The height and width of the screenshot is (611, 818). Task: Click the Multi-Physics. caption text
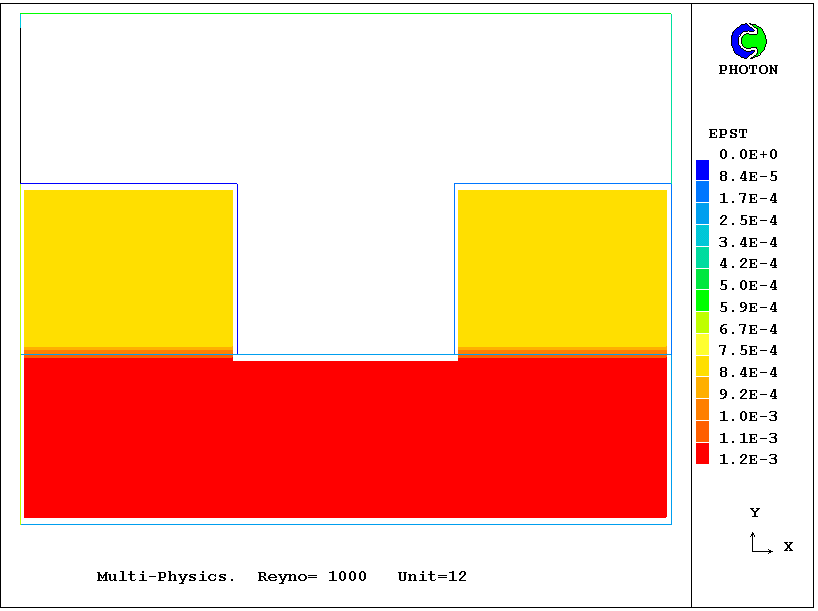(166, 577)
